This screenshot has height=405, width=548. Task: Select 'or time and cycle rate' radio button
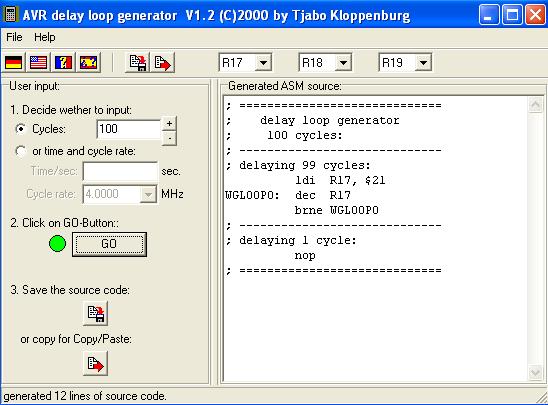pos(21,151)
